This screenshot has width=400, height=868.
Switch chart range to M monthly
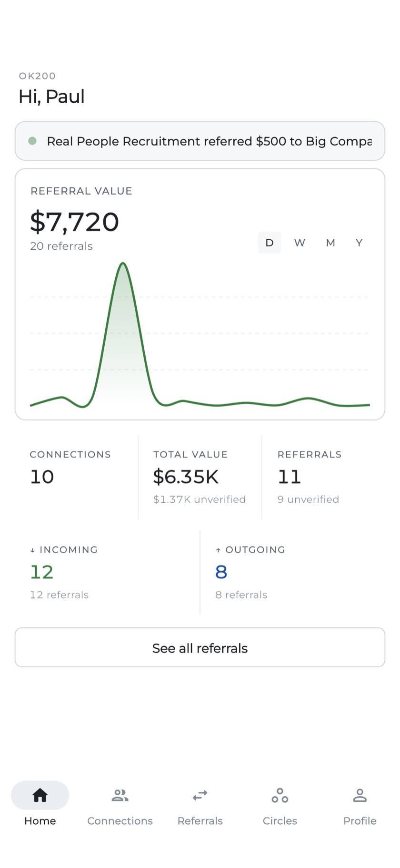click(x=330, y=243)
